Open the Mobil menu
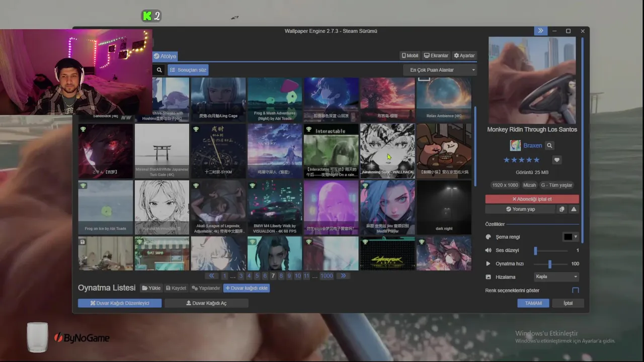 point(410,56)
